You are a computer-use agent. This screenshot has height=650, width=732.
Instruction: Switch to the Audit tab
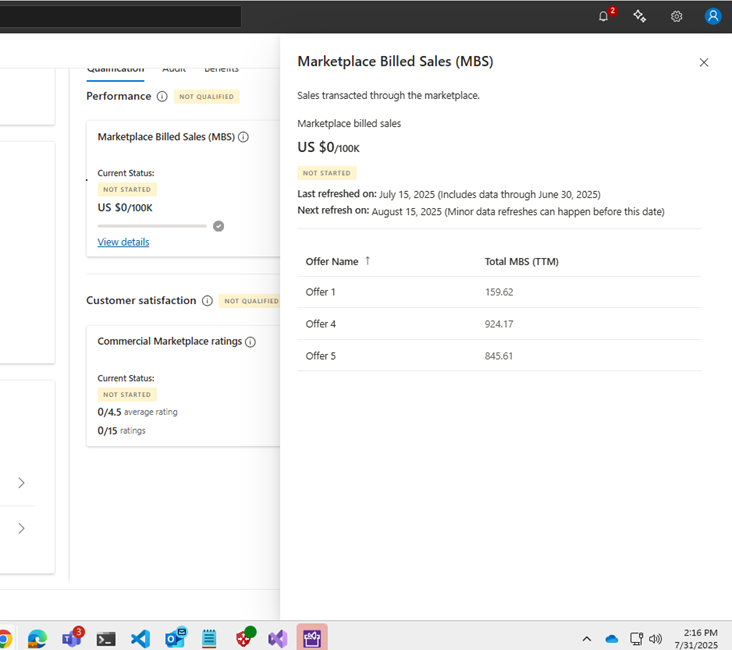[174, 70]
